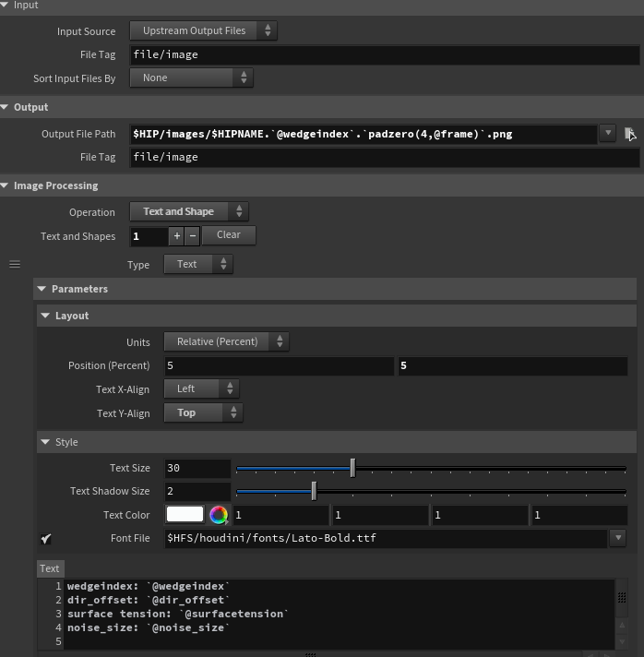Click the multiparm handle icon left of Type
The image size is (644, 657).
pos(15,265)
